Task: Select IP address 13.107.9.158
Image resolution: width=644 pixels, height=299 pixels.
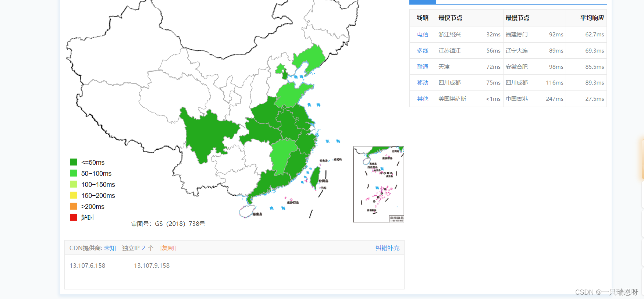Action: pyautogui.click(x=152, y=266)
